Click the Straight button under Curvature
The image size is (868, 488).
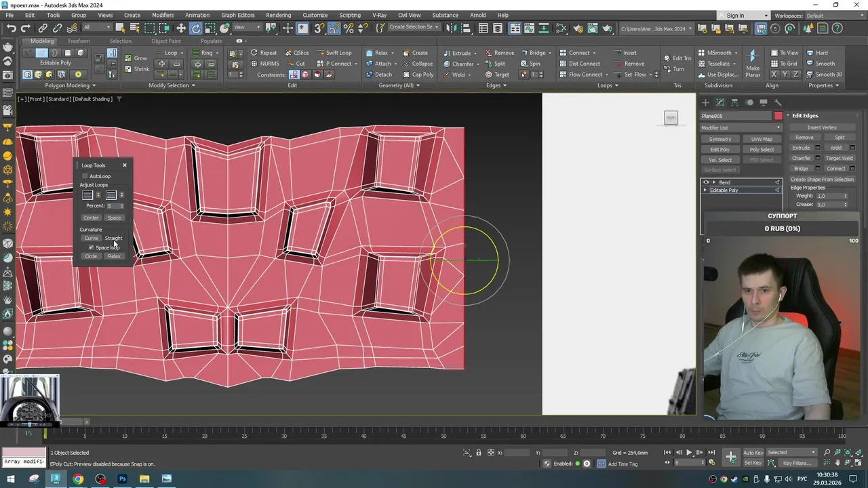click(113, 238)
